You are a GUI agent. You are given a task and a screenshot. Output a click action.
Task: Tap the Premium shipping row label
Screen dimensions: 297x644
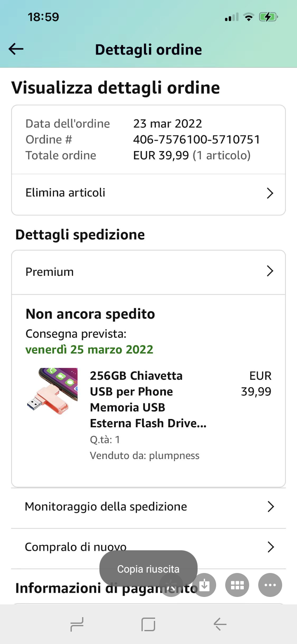click(49, 272)
